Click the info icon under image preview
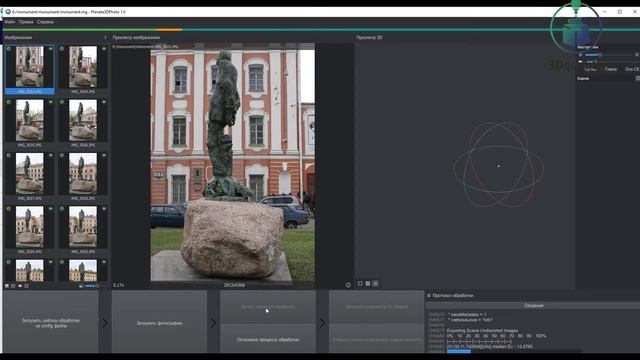Image resolution: width=640 pixels, height=360 pixels. [x=348, y=285]
